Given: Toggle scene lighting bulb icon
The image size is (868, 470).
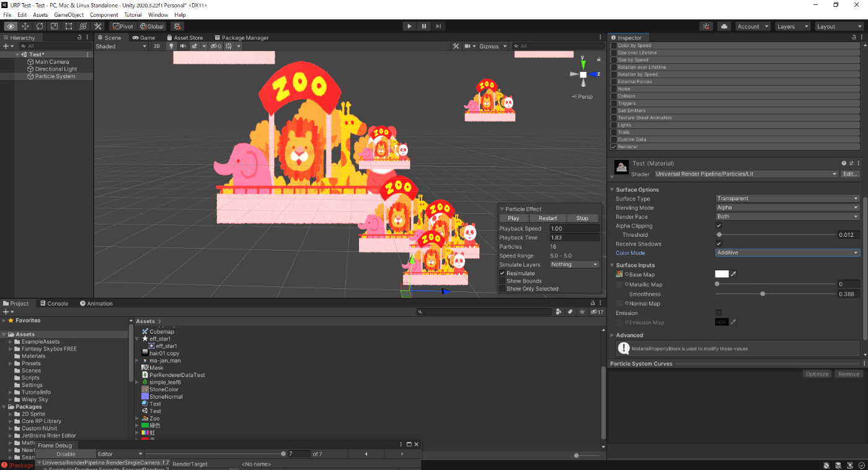Looking at the screenshot, I should [172, 46].
